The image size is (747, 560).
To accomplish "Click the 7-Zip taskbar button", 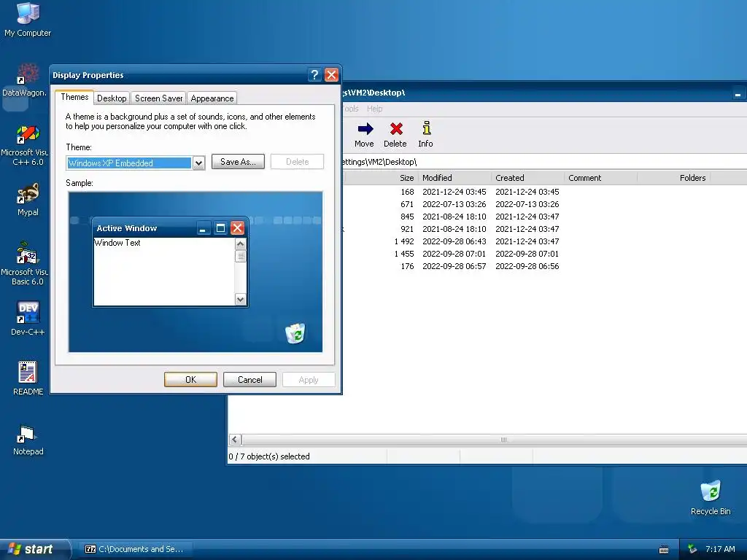I will point(135,549).
